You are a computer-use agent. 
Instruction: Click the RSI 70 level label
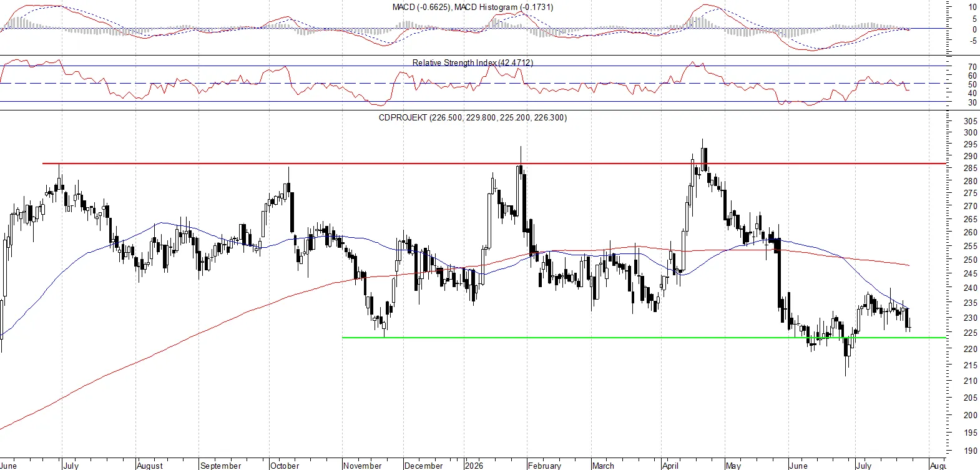coord(973,67)
